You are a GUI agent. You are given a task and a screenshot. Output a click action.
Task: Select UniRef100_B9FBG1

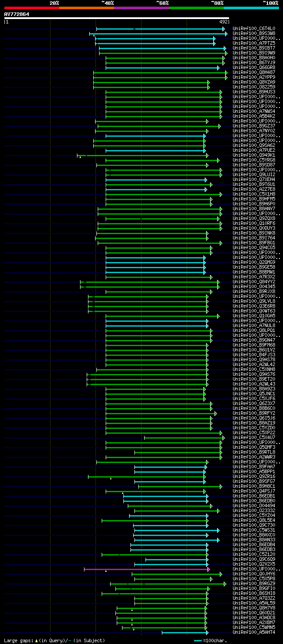pos(254,243)
